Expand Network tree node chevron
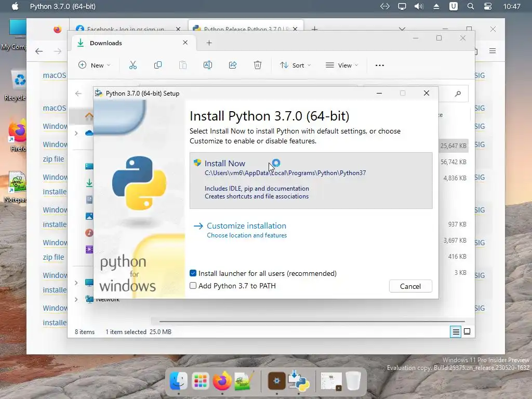Viewport: 532px width, 399px height. 76,299
